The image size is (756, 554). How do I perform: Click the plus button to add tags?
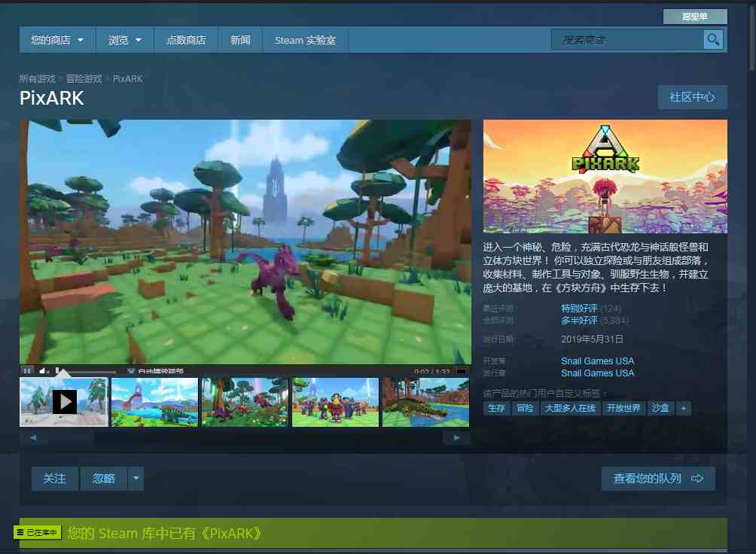click(x=683, y=409)
